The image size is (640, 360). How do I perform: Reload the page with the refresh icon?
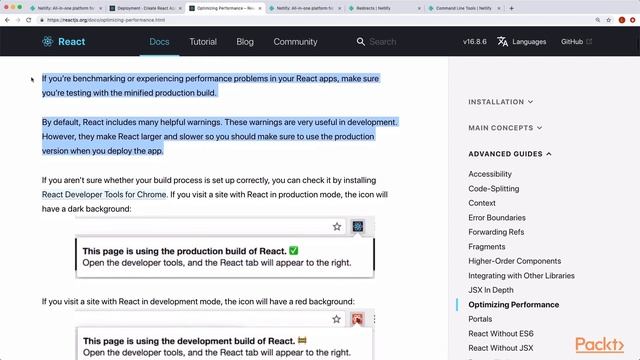(29, 20)
